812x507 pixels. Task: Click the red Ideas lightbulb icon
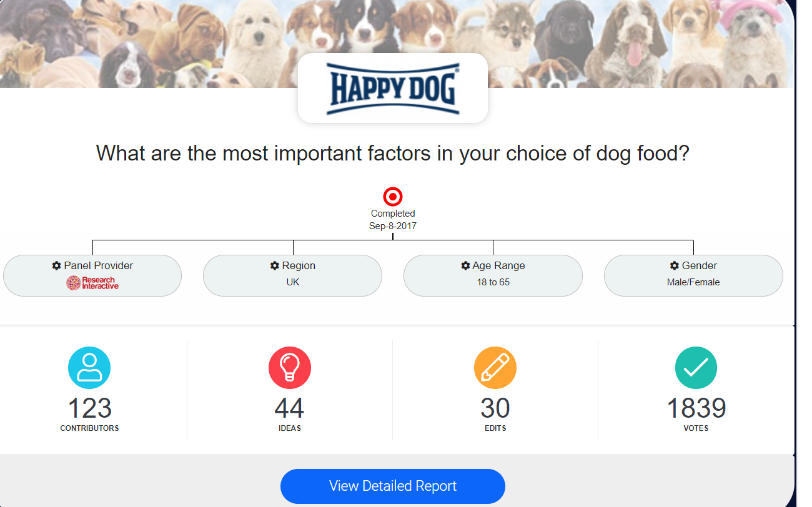pyautogui.click(x=290, y=368)
